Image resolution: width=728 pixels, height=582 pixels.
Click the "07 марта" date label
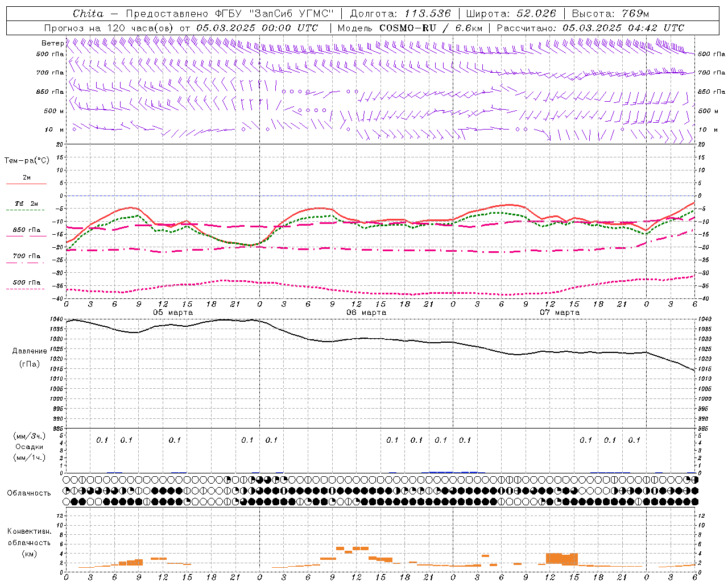[x=560, y=312]
